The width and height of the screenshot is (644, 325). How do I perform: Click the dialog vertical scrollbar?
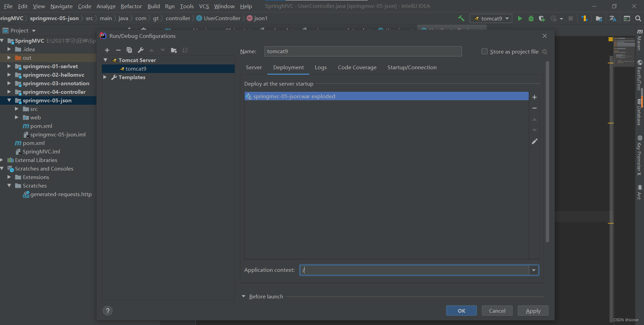[x=547, y=152]
